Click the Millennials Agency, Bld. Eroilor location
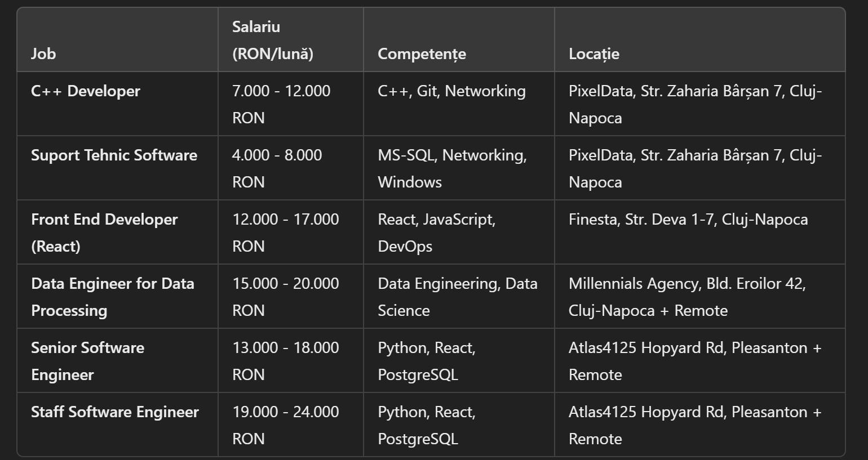Viewport: 868px width, 460px height. click(687, 296)
